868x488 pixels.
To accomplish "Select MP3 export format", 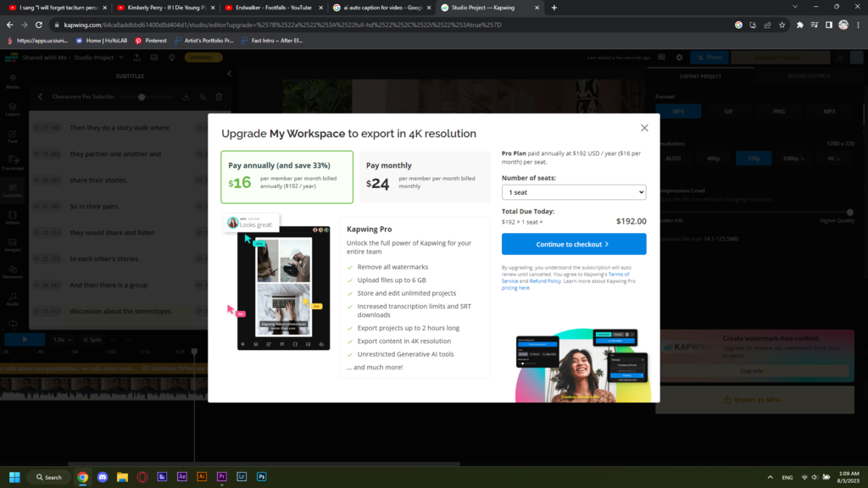I will point(829,112).
